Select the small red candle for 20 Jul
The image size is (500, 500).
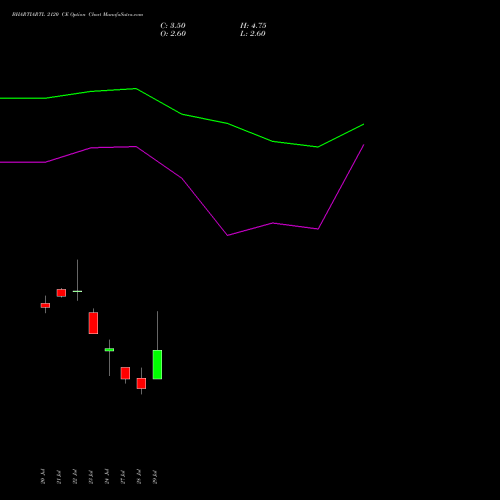(45, 305)
